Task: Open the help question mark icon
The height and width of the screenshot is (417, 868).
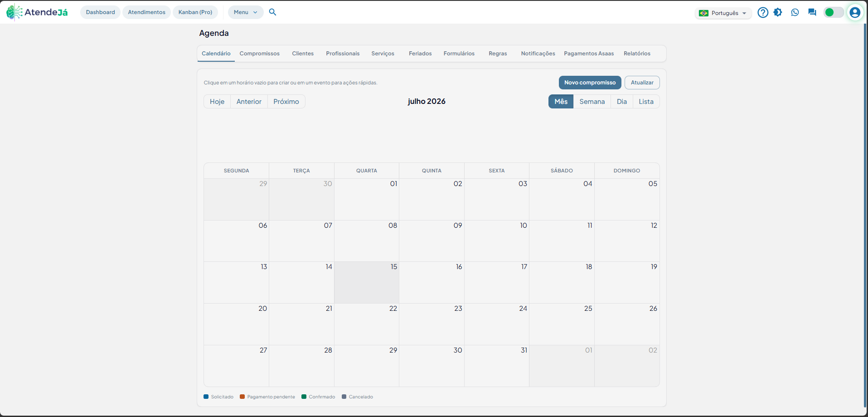Action: pyautogui.click(x=763, y=12)
